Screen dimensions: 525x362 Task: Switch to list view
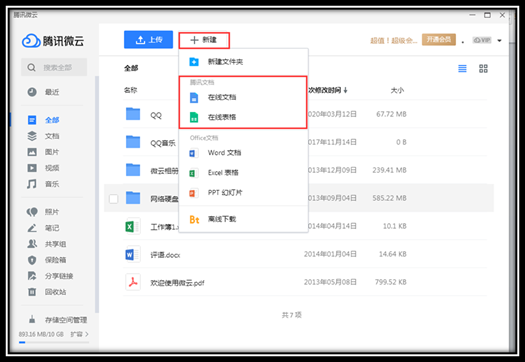(462, 69)
